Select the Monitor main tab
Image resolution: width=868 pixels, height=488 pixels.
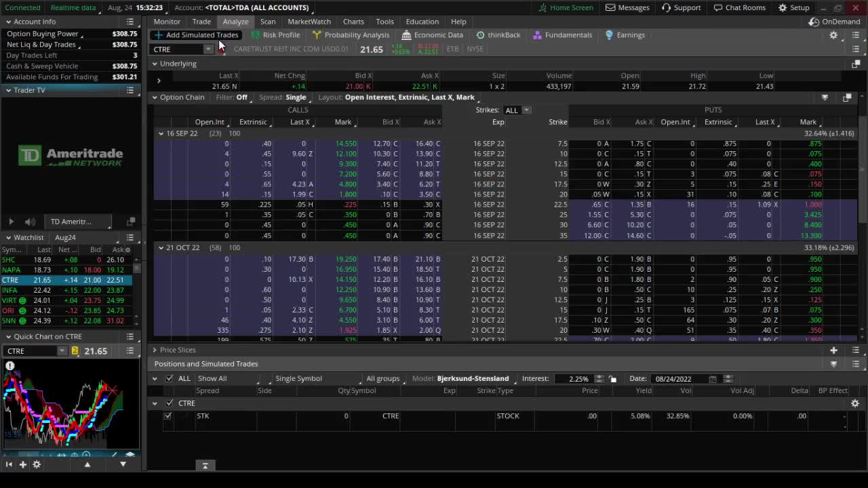point(167,21)
